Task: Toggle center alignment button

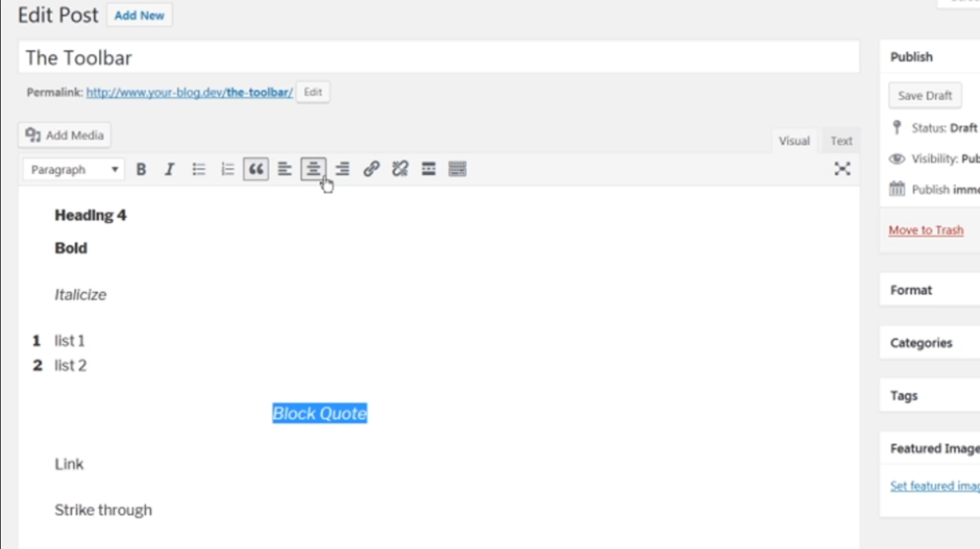Action: tap(313, 169)
